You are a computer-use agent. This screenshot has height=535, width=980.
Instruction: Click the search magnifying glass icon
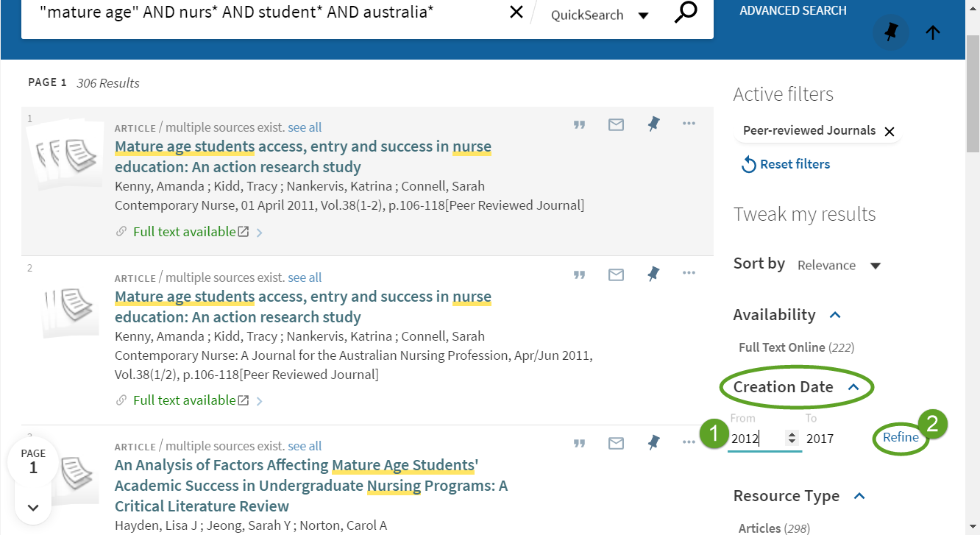pos(685,13)
